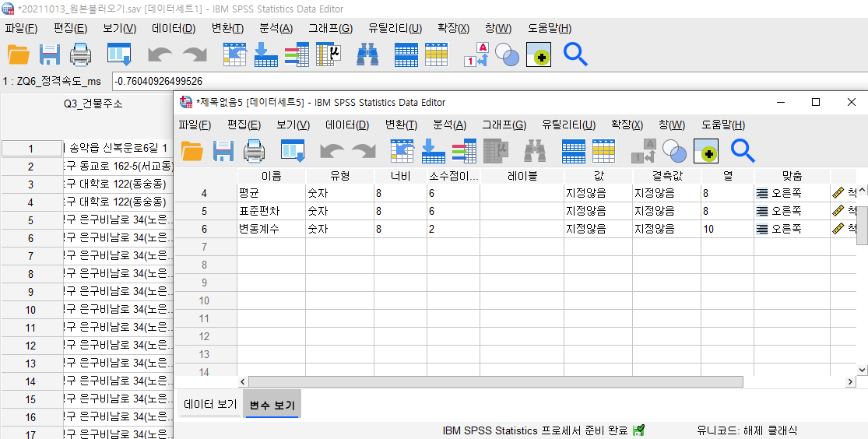Image resolution: width=868 pixels, height=439 pixels.
Task: Click horizontal scrollbar left arrow
Action: point(243,382)
